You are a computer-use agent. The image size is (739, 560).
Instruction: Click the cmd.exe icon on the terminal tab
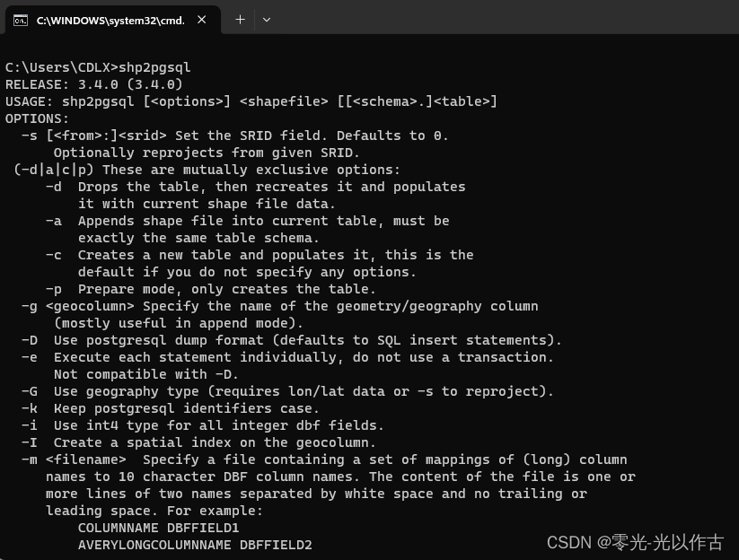21,20
